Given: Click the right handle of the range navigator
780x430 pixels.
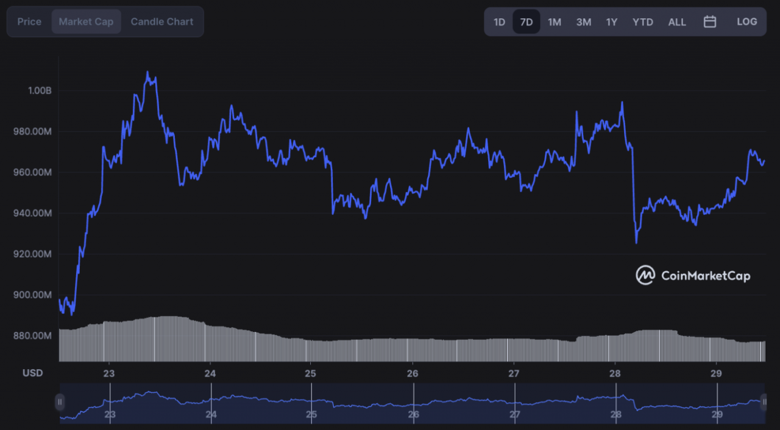Looking at the screenshot, I should [766, 402].
